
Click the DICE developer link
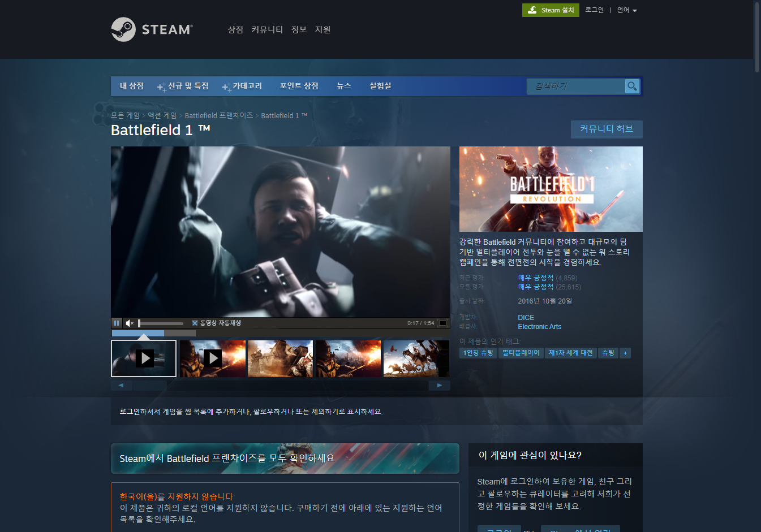tap(526, 318)
